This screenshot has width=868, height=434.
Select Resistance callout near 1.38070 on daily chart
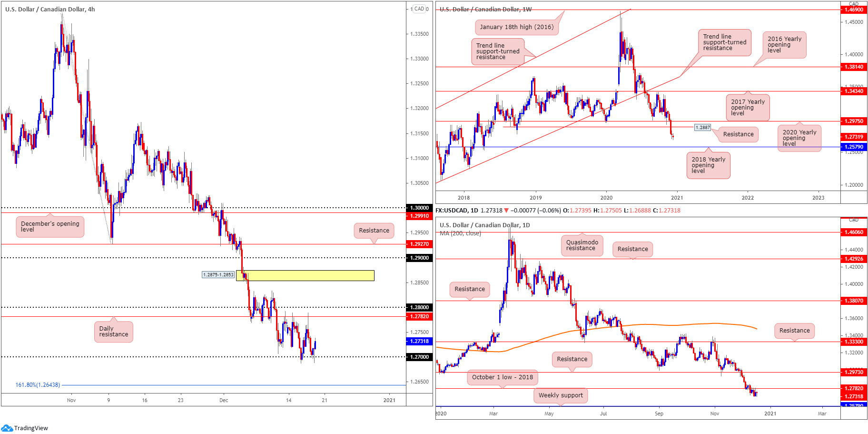(470, 289)
